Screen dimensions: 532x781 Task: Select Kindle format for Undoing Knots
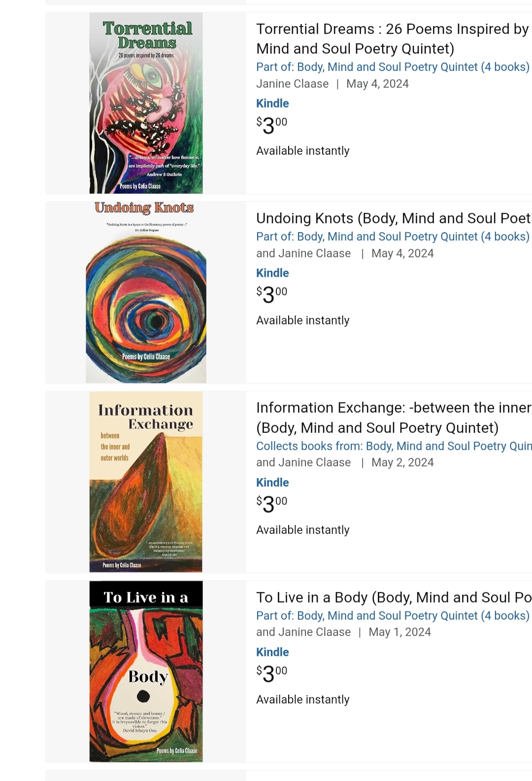pos(272,273)
